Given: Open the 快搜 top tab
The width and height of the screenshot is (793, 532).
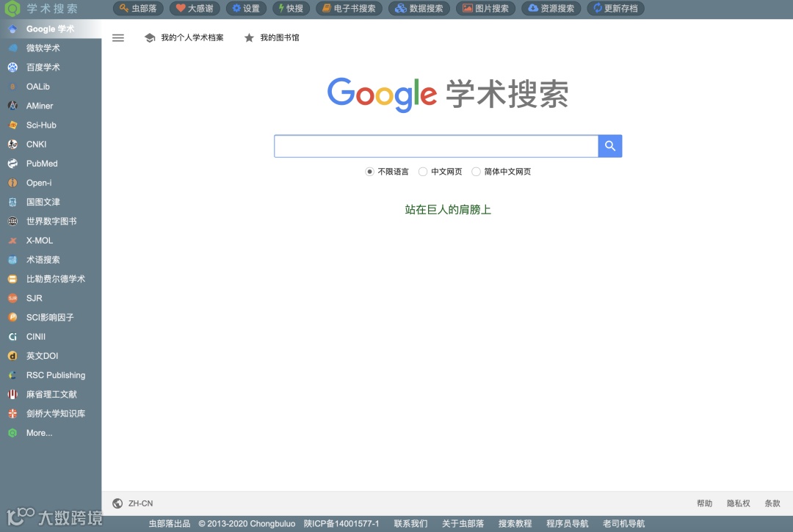Looking at the screenshot, I should [292, 8].
